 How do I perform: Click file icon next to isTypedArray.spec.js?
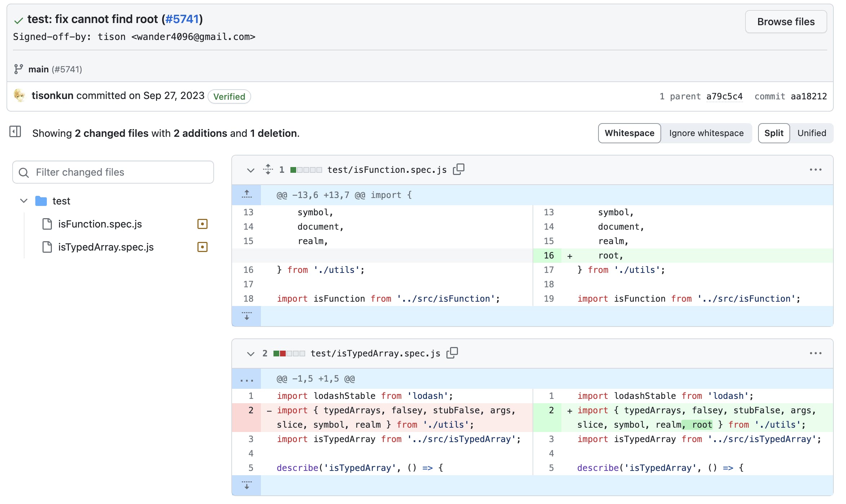47,247
